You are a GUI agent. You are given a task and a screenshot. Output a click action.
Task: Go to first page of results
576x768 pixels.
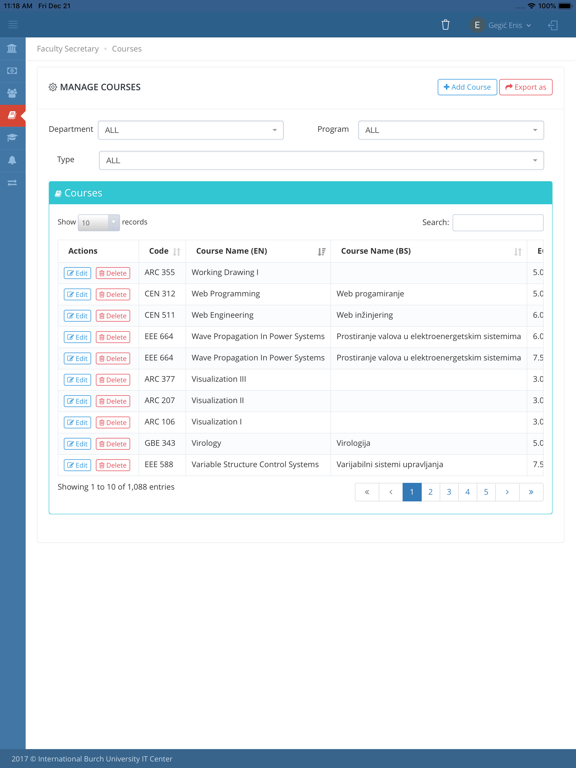pos(367,492)
